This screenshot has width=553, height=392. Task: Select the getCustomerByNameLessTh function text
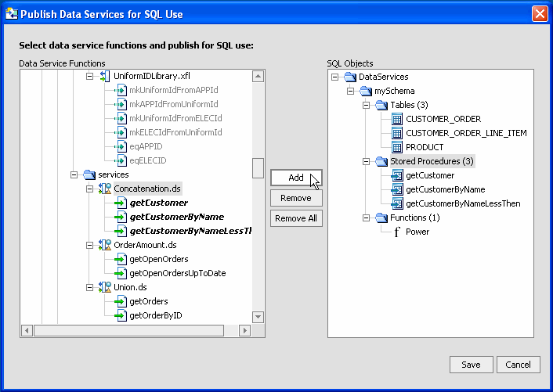point(190,231)
